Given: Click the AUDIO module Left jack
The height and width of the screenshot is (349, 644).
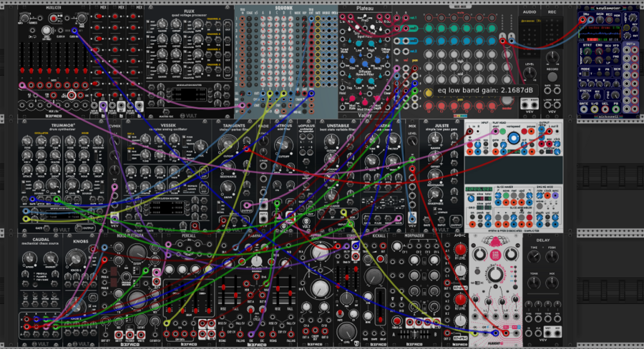Looking at the screenshot, I should tap(525, 104).
